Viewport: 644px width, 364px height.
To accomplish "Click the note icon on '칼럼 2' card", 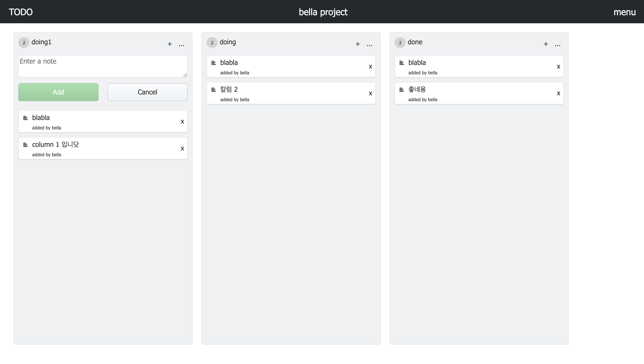I will 213,90.
